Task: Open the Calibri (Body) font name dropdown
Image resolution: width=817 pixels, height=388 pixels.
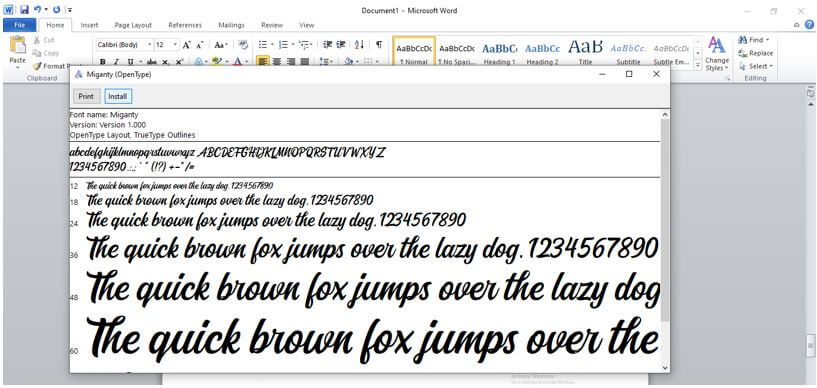Action: point(150,45)
